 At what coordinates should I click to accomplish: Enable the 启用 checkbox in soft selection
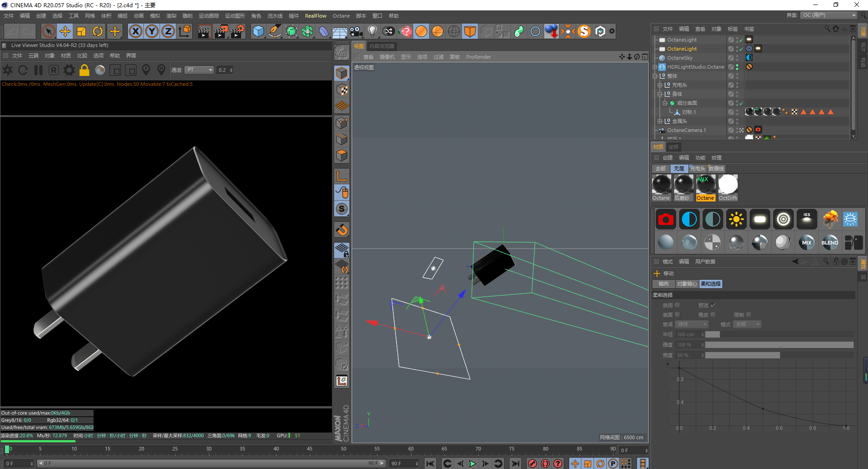click(x=677, y=305)
